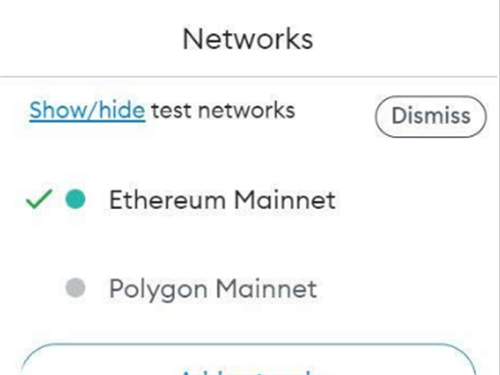Viewport: 500px width, 375px height.
Task: Click the empty space before Polygon's dot
Action: [39, 288]
